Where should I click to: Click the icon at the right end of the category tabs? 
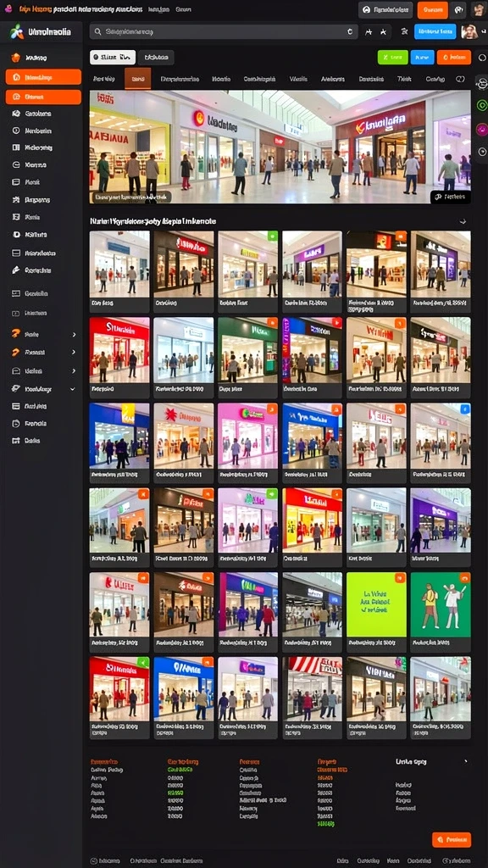[460, 79]
